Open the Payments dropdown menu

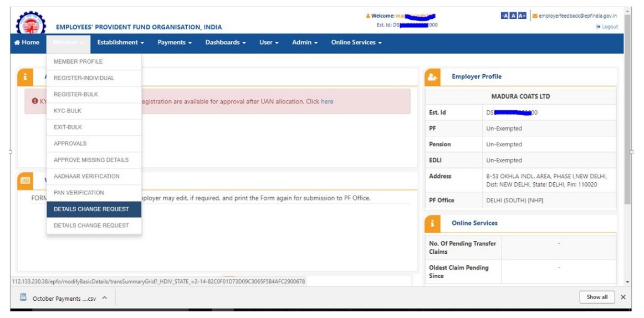coord(175,43)
